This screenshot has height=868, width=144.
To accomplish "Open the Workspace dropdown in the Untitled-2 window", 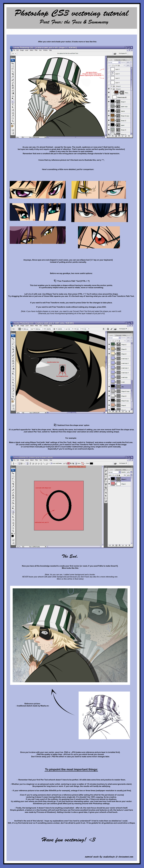I will click(x=123, y=463).
